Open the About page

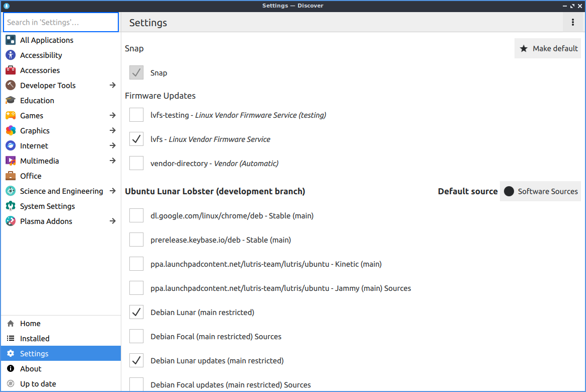[x=31, y=369]
